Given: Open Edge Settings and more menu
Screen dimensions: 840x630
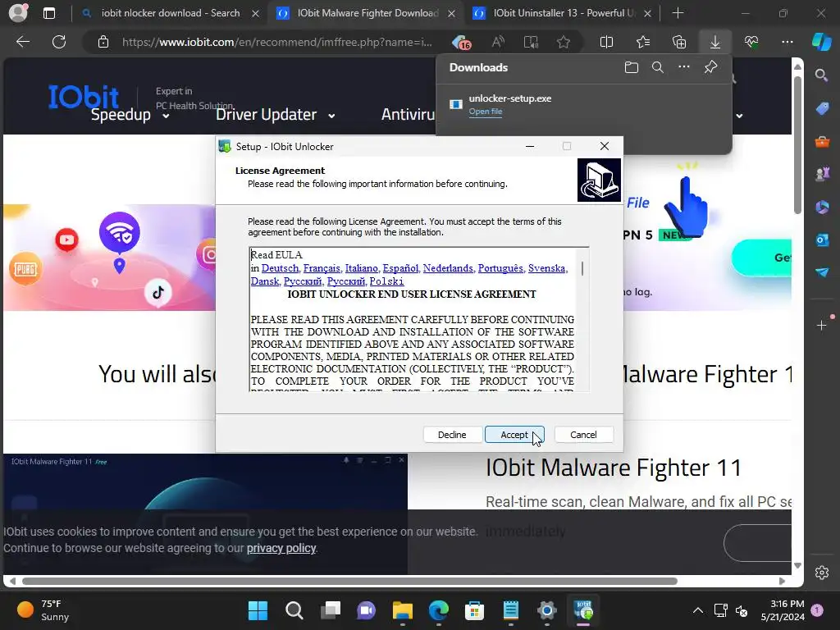Looking at the screenshot, I should point(787,42).
